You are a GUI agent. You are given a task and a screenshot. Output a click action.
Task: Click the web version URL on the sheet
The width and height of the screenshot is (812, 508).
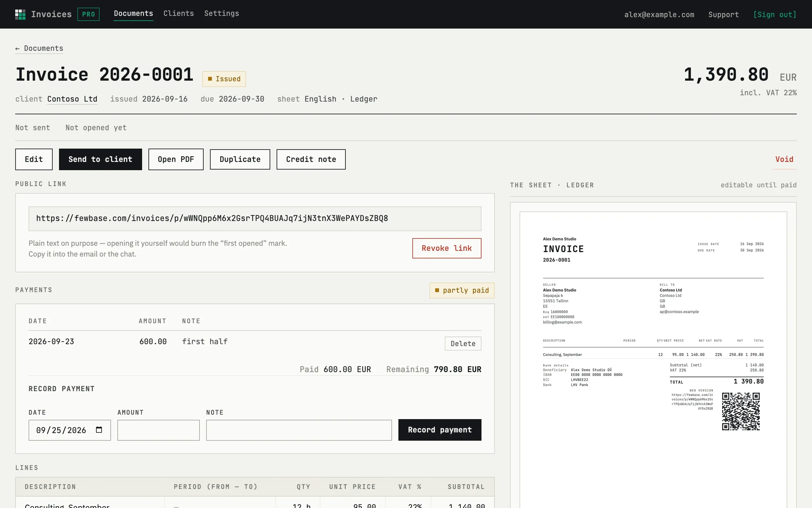tap(692, 402)
